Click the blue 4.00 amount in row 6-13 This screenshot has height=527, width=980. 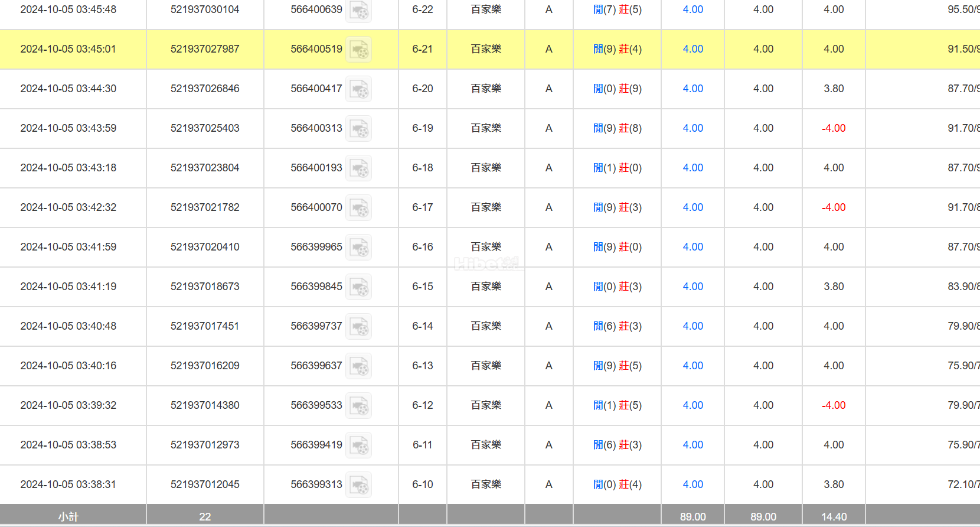[692, 366]
